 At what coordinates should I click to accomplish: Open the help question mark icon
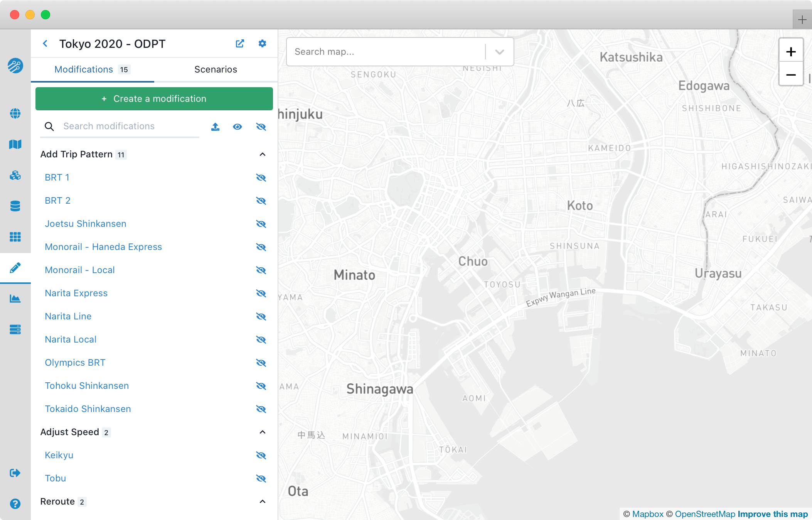(x=15, y=504)
